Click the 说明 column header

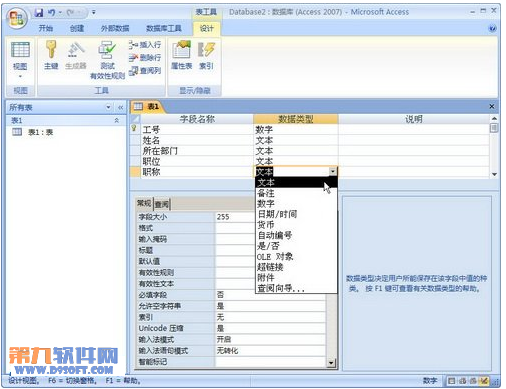(x=414, y=119)
